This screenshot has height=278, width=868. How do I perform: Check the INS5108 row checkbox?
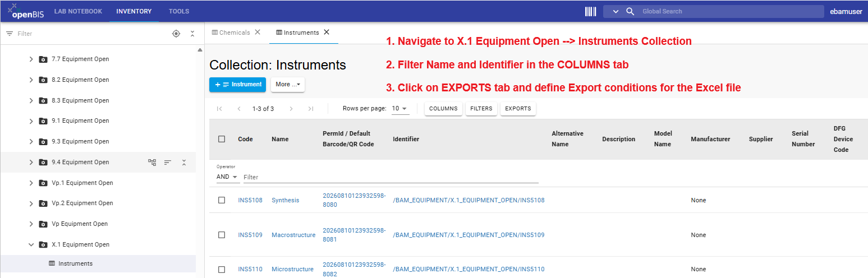click(x=222, y=200)
